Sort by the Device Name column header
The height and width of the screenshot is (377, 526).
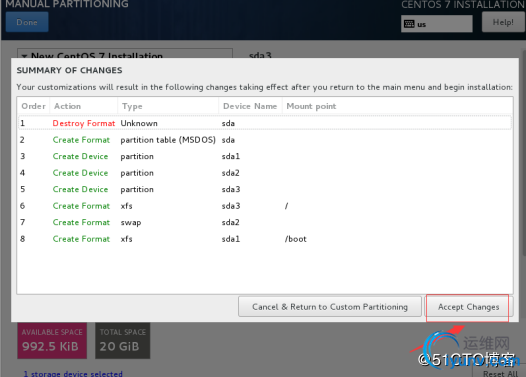[x=250, y=106]
